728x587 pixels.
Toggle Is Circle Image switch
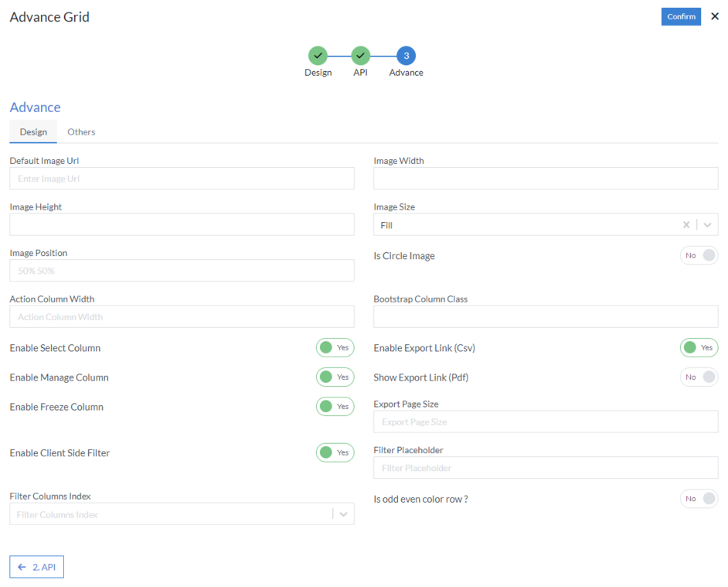pyautogui.click(x=699, y=255)
